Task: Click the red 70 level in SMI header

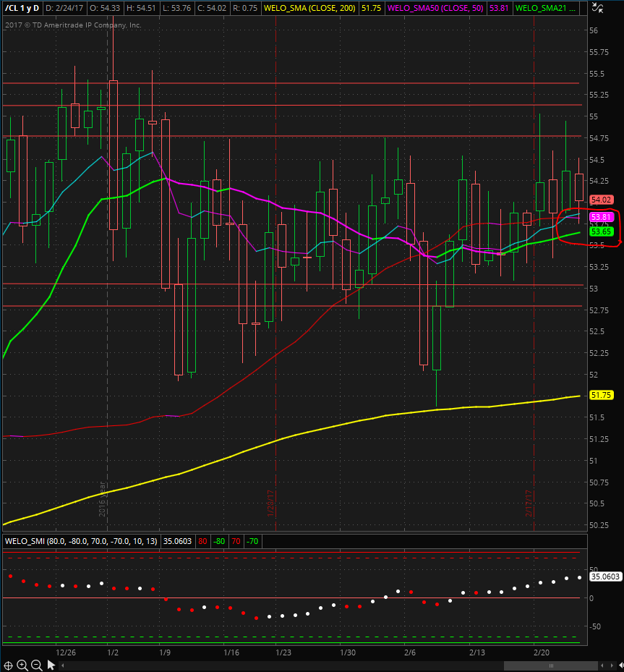Action: (236, 541)
